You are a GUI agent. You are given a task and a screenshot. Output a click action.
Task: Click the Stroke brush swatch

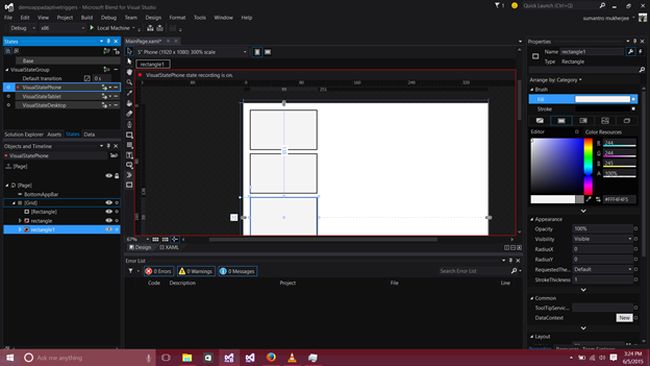point(602,109)
